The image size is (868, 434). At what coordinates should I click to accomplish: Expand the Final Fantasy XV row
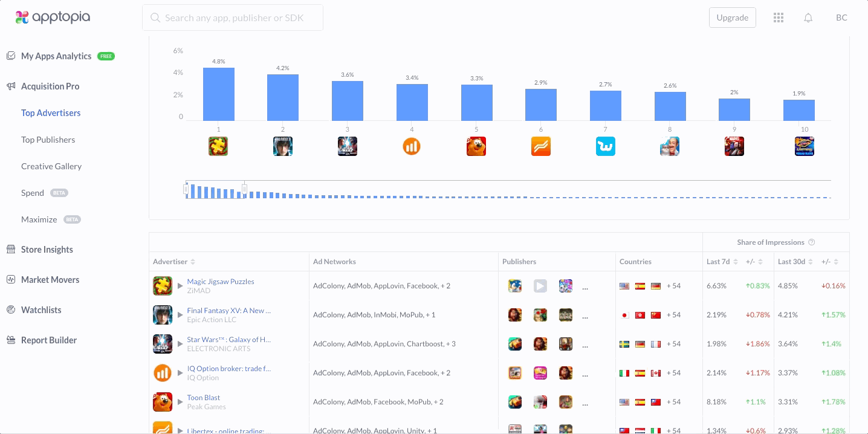[180, 315]
